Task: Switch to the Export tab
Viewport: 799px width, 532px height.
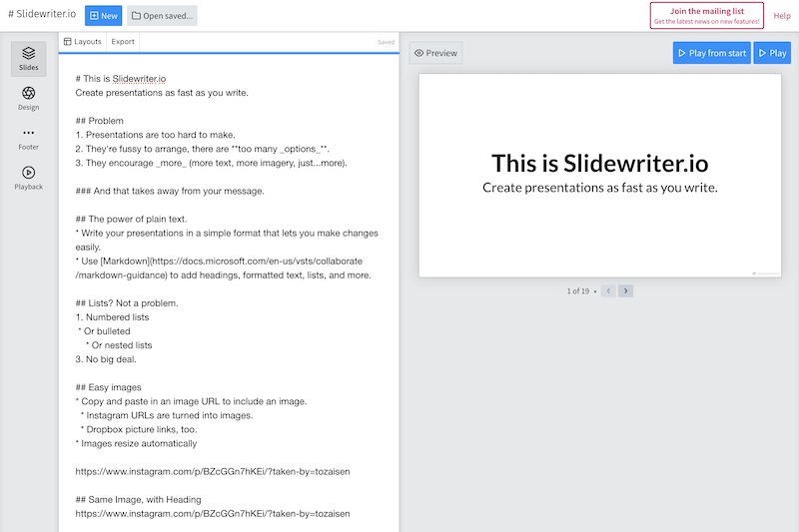Action: pyautogui.click(x=123, y=42)
